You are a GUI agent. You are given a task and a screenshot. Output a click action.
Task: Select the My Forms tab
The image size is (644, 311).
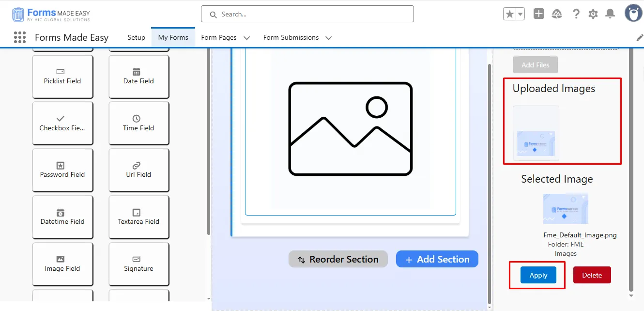tap(173, 37)
